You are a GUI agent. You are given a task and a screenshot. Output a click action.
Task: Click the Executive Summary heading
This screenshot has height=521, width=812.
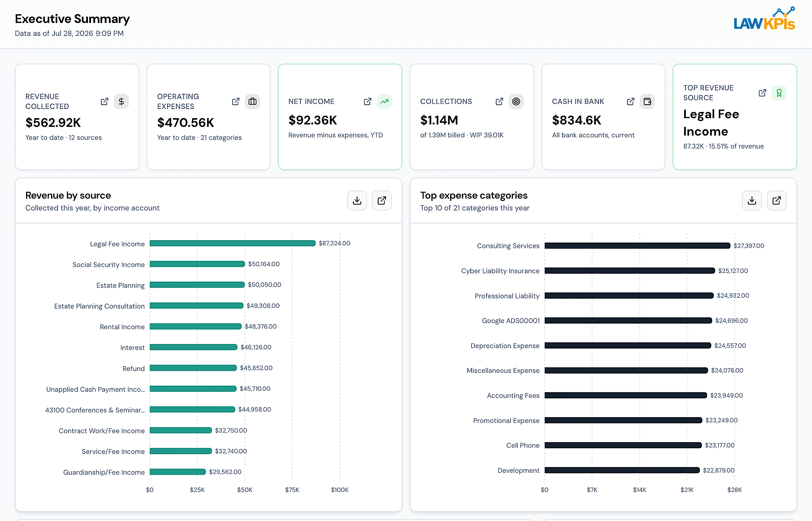coord(72,19)
